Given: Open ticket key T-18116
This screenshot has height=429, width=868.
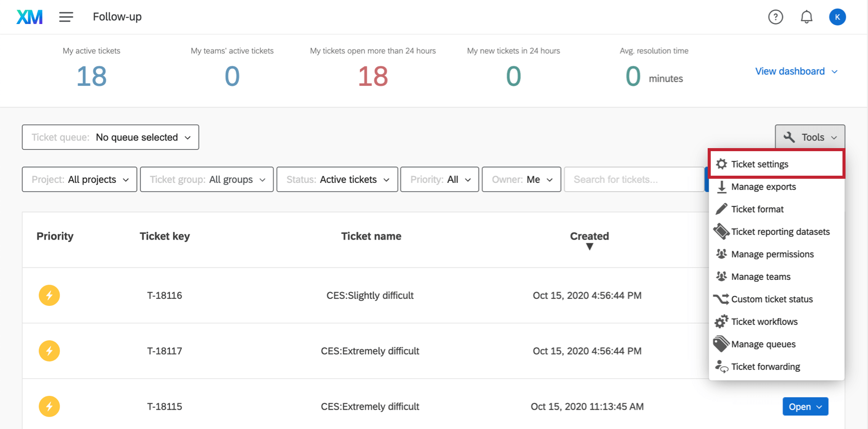Looking at the screenshot, I should coord(164,295).
